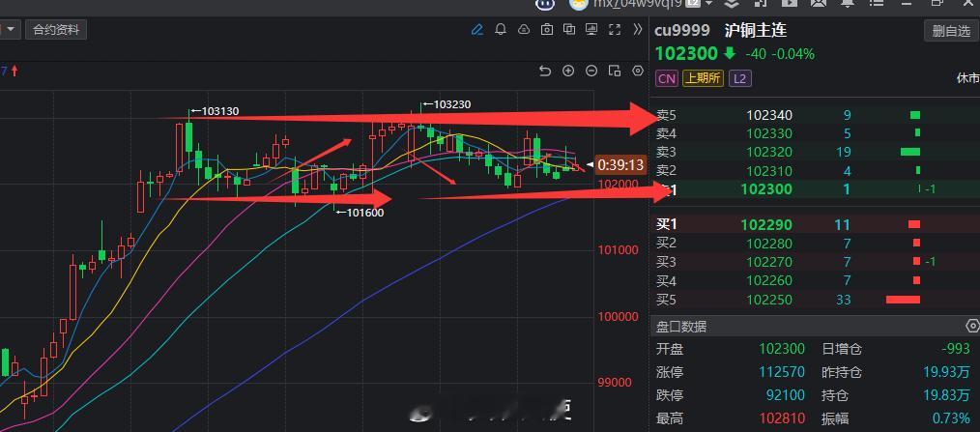The image size is (980, 432).
Task: Select the 卖3 row price 102320
Action: point(769,152)
